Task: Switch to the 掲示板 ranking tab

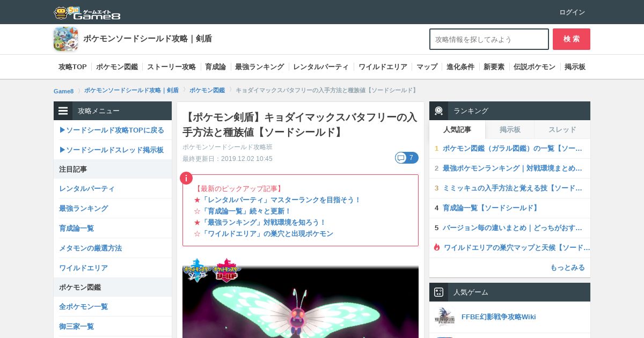Action: point(510,130)
